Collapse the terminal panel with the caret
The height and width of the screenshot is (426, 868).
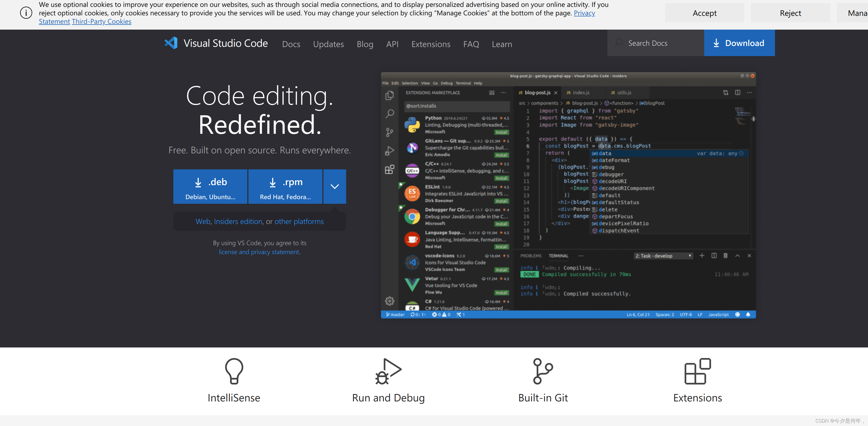click(737, 256)
